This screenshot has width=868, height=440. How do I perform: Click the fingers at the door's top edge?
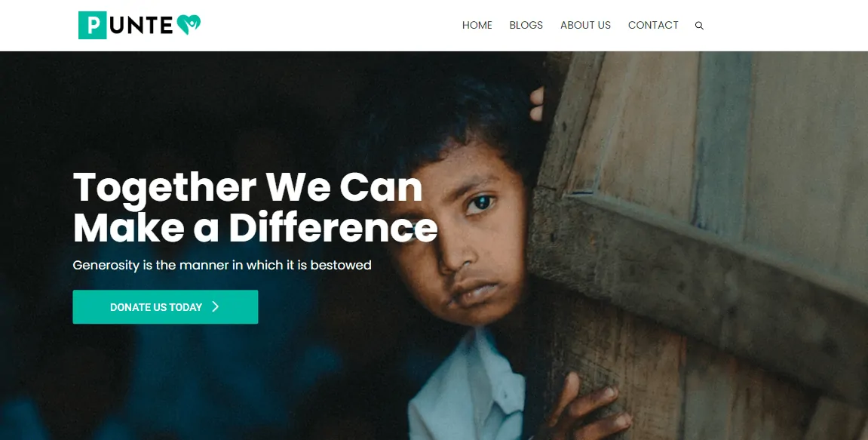pos(536,103)
